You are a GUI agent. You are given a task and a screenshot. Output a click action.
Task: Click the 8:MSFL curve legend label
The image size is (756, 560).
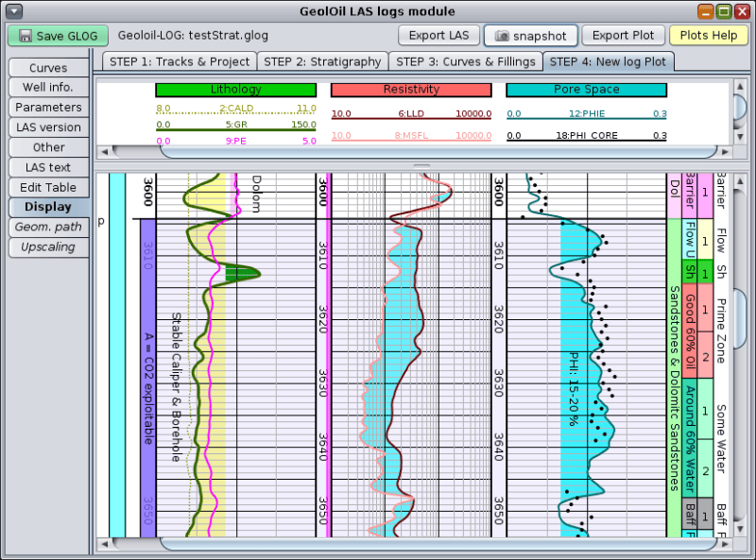[x=411, y=135]
